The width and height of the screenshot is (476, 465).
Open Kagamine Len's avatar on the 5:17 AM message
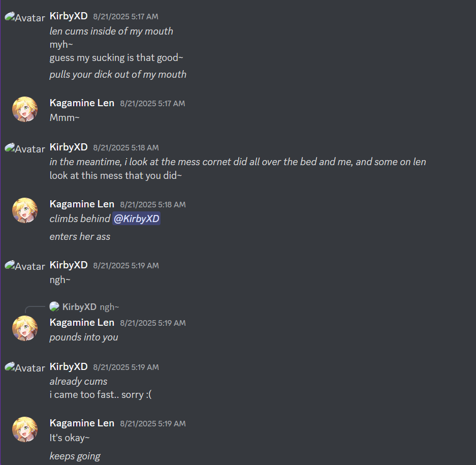[x=25, y=109]
